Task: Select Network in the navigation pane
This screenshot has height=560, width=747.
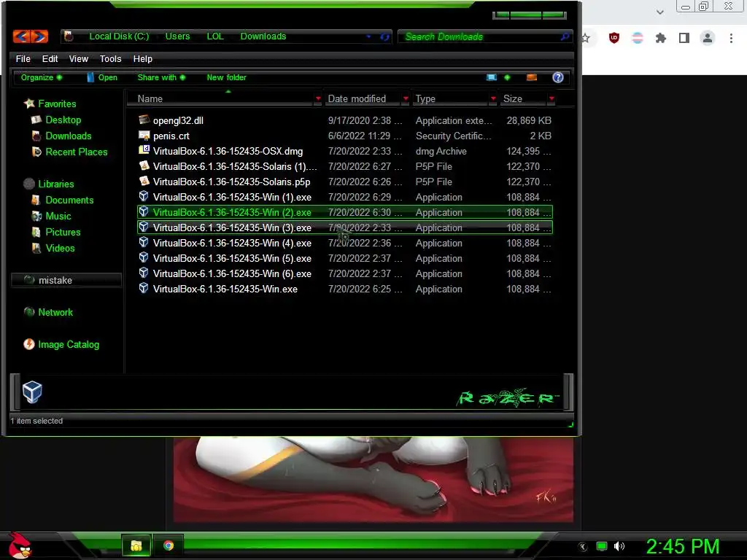Action: point(48,313)
